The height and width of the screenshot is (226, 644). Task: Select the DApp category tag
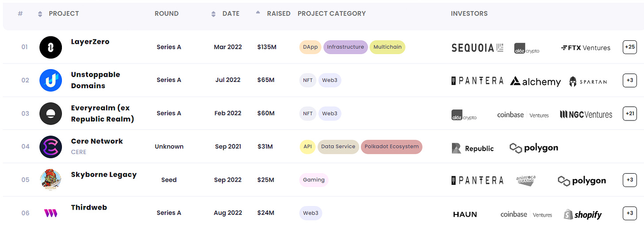point(310,47)
